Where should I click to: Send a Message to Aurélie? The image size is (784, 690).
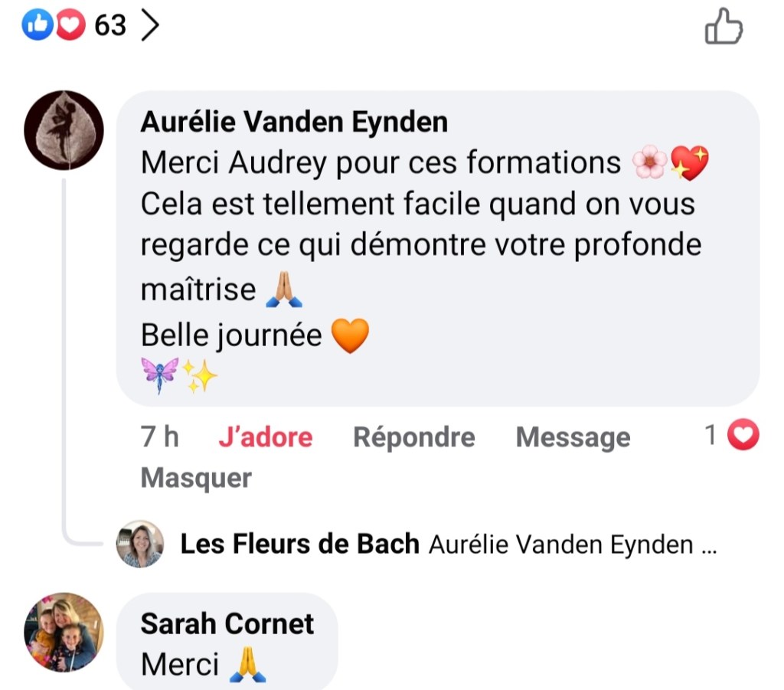coord(573,437)
